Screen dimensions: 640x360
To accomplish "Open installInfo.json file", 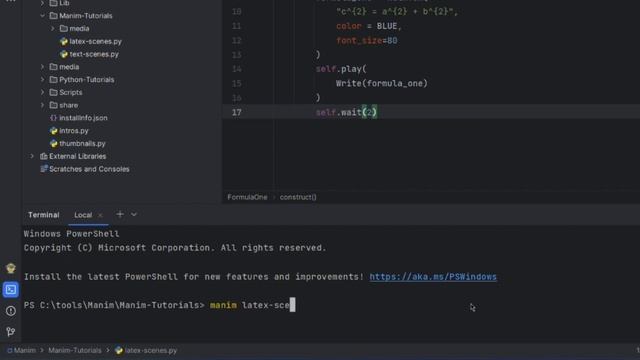I will [83, 118].
